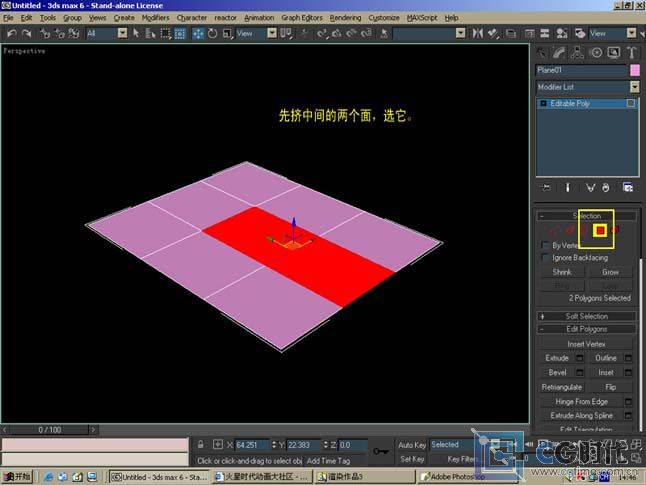Enable the Ignore Backfacing checkbox

545,258
